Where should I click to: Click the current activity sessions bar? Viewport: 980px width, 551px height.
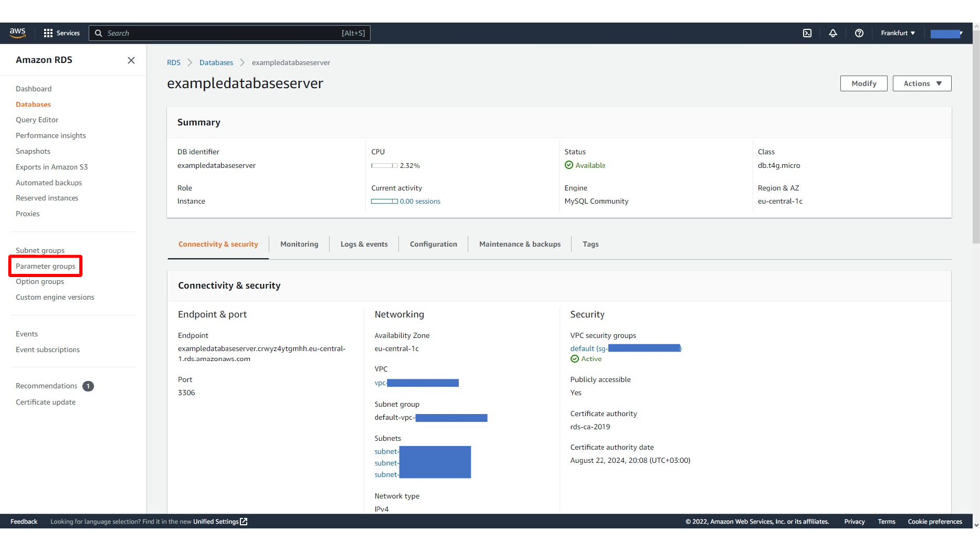click(x=384, y=201)
